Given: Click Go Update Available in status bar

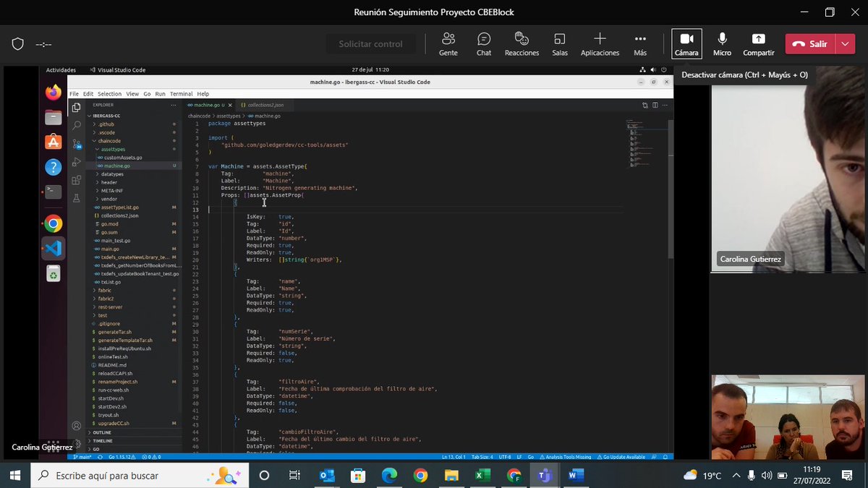Looking at the screenshot, I should (623, 457).
